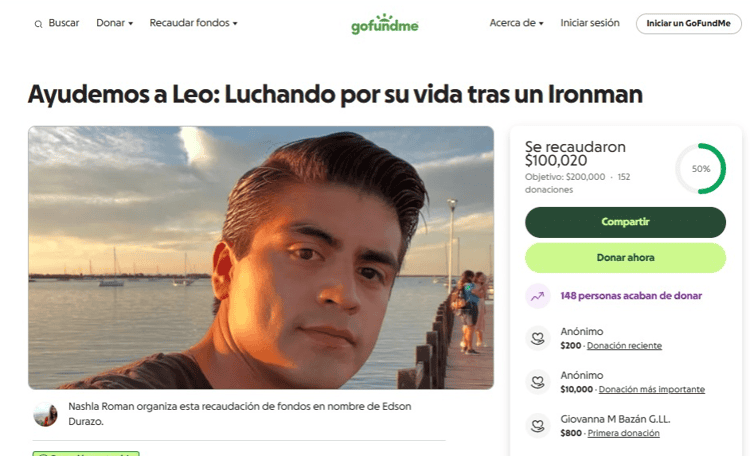Viewport: 750px width, 456px height.
Task: Click the Iniciar un GoFundMe button
Action: point(688,23)
